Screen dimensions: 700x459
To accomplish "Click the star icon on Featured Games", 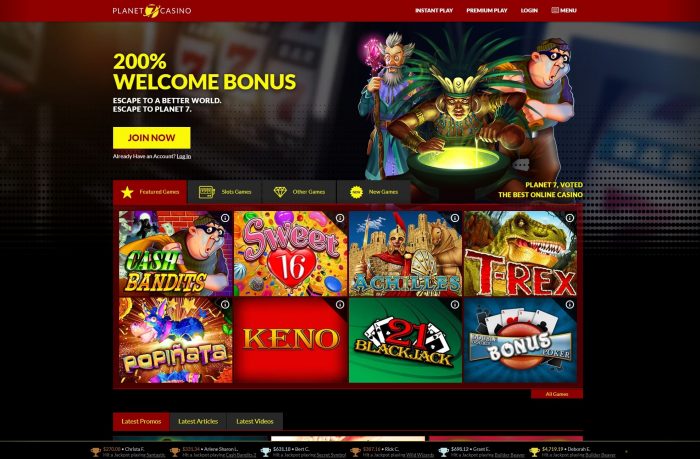I will pyautogui.click(x=127, y=192).
